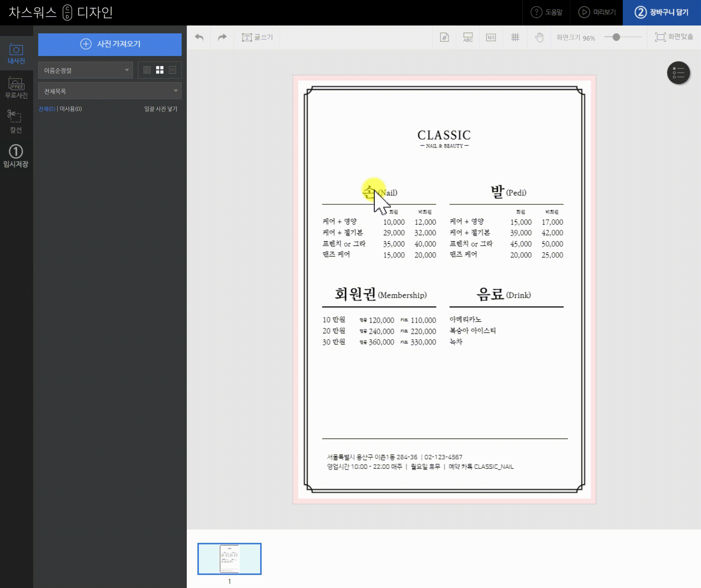The width and height of the screenshot is (701, 588).
Task: Click the page number (#) icon
Action: coord(444,37)
